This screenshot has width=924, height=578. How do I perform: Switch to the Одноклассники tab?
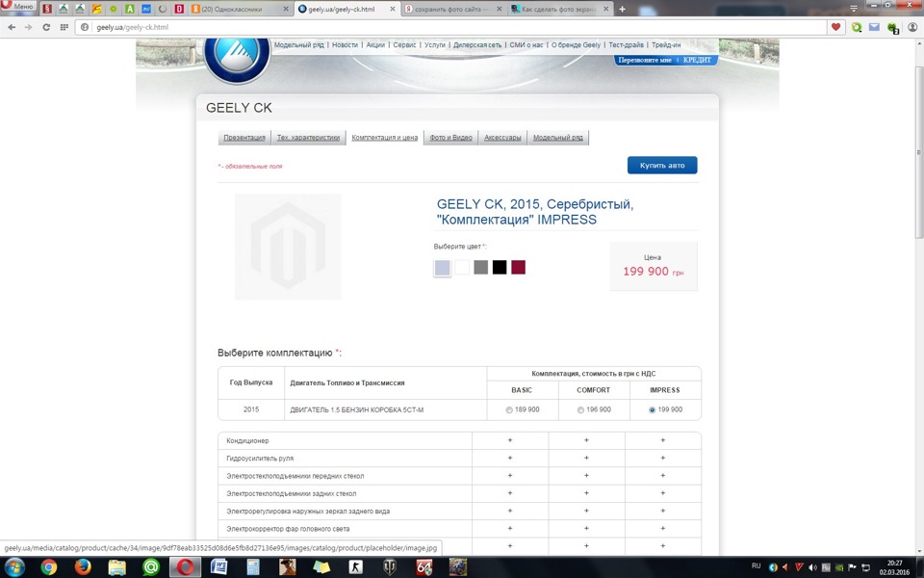coord(241,9)
